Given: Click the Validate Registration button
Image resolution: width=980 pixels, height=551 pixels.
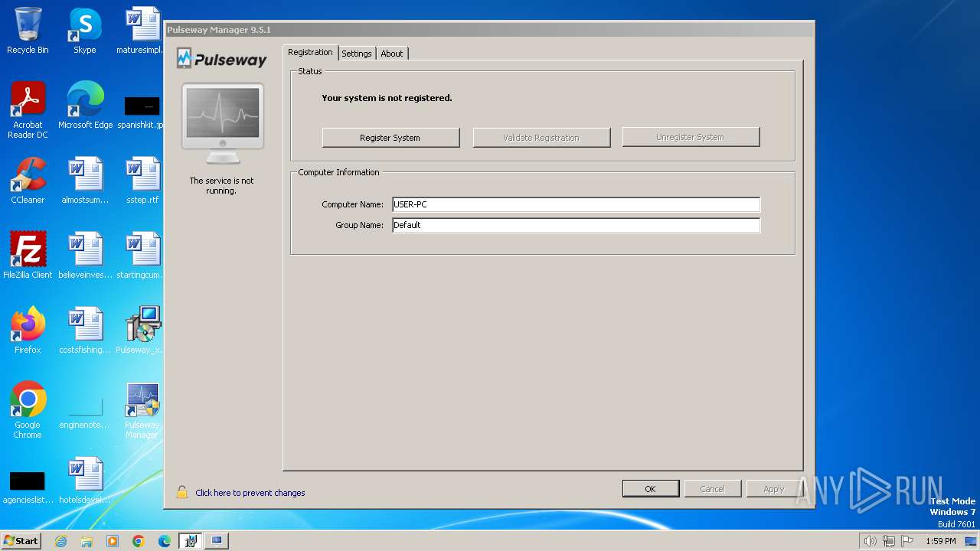Looking at the screenshot, I should pyautogui.click(x=541, y=138).
